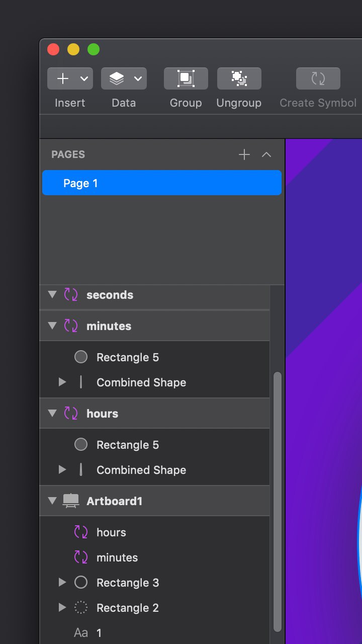Click oval icon of Rectangle 5 under hours
362x644 pixels.
[81, 445]
